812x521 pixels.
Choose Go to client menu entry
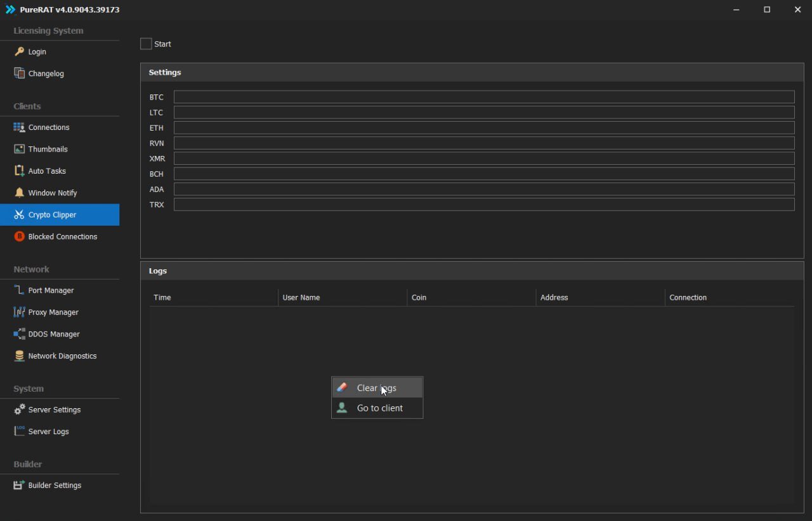tap(377, 408)
